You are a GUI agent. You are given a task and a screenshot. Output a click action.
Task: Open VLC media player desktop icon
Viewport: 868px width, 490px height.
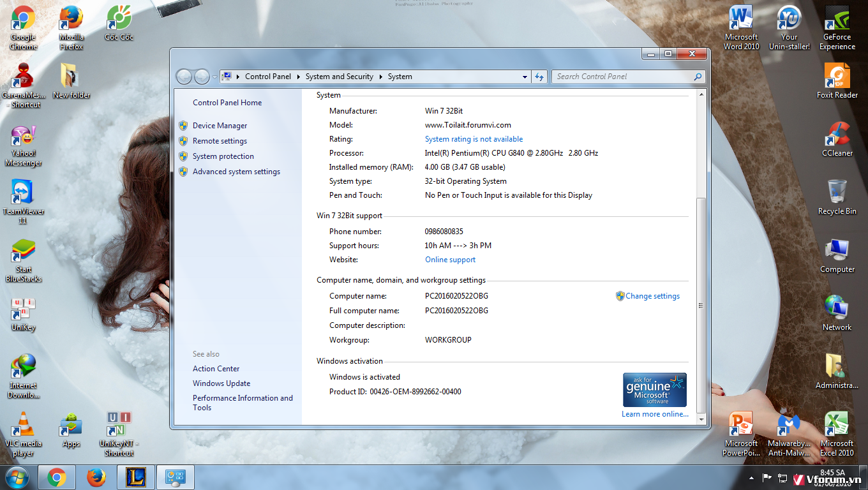[x=24, y=434]
